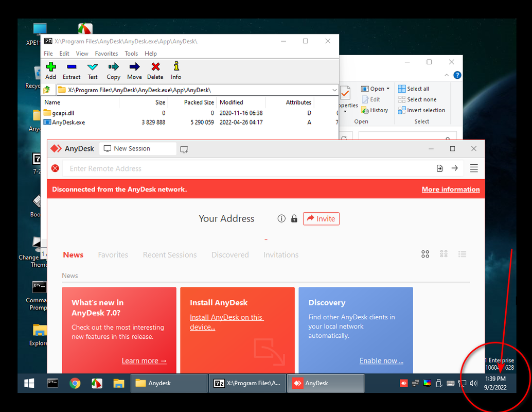Screen dimensions: 532x412
Task: Go up one folder level in 7-Zip
Action: click(47, 90)
